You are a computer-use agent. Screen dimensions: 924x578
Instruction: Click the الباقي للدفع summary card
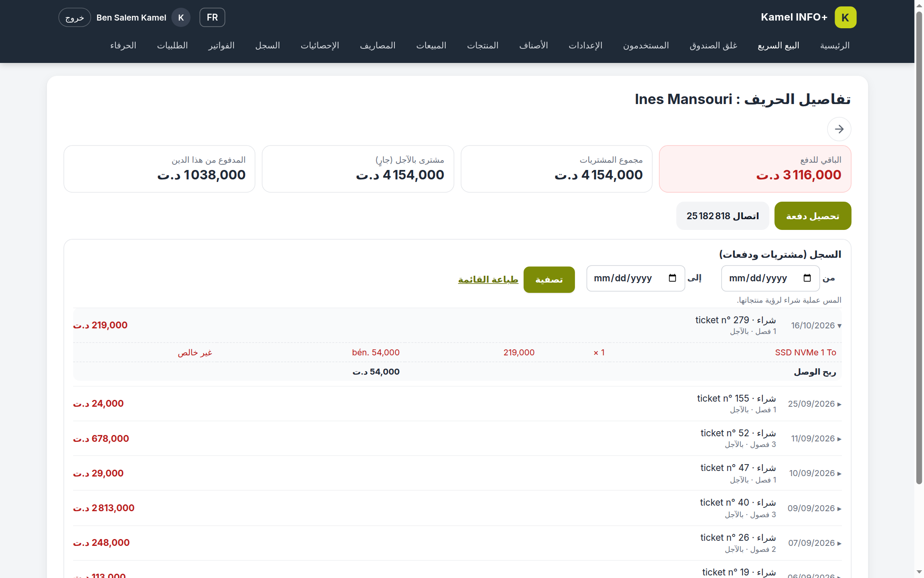pos(755,169)
